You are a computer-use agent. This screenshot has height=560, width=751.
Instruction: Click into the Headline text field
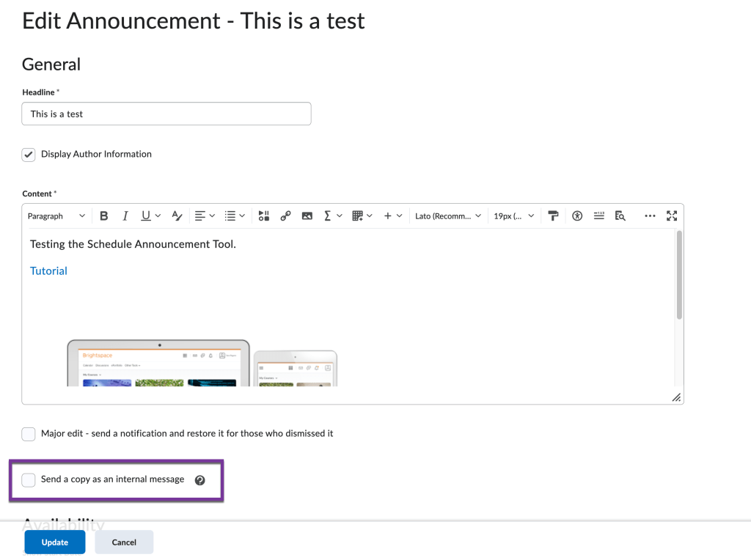[166, 114]
